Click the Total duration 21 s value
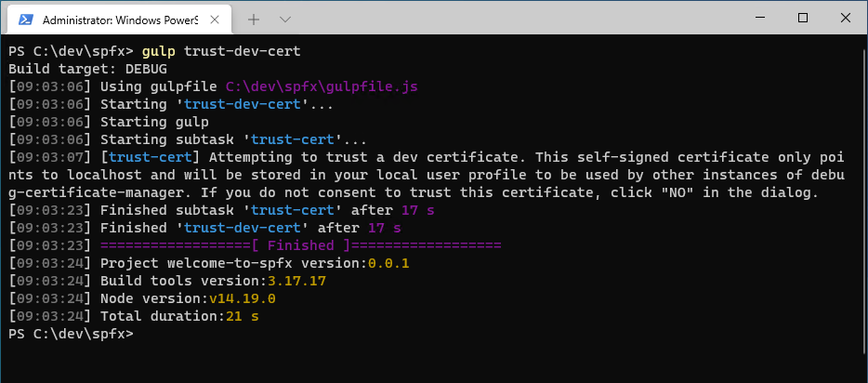Viewport: 868px width, 383px height. tap(242, 316)
